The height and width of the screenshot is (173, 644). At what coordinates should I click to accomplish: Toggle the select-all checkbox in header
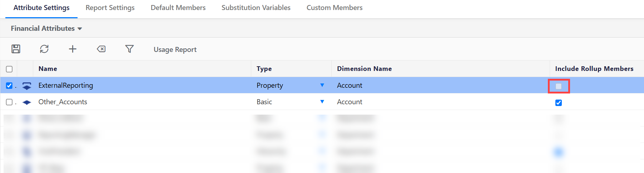point(9,69)
